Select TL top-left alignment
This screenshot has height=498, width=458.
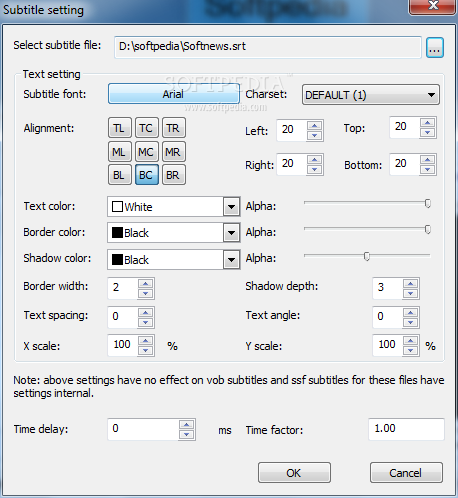click(120, 128)
